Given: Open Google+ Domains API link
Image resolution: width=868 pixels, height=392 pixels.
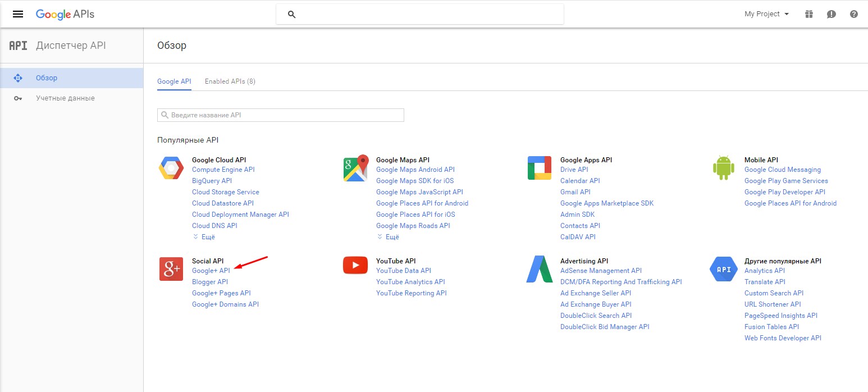Looking at the screenshot, I should click(x=225, y=304).
